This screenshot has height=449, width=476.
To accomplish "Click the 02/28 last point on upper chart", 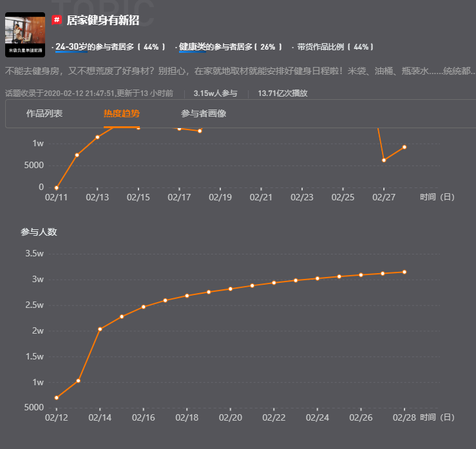I will (405, 147).
